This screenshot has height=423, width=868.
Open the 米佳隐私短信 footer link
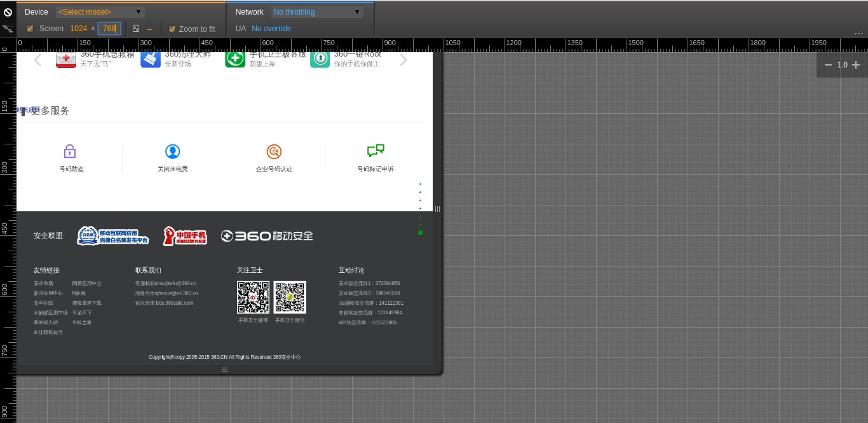(x=48, y=332)
